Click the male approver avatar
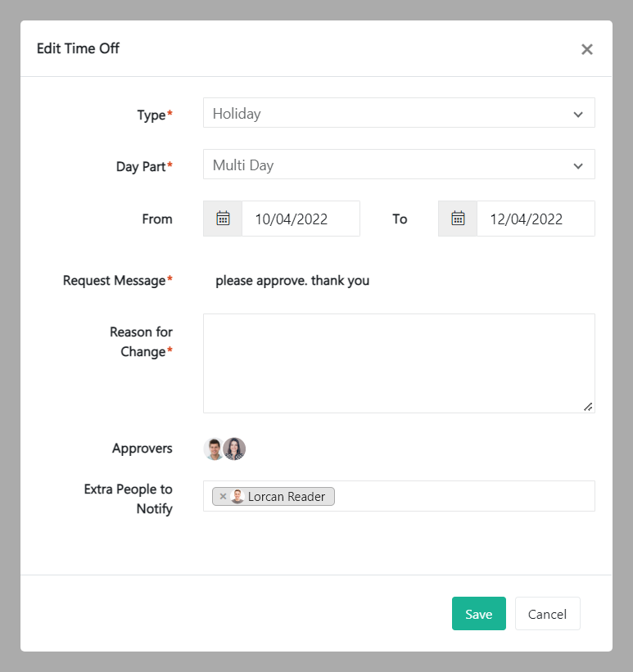Image resolution: width=633 pixels, height=672 pixels. coord(213,449)
